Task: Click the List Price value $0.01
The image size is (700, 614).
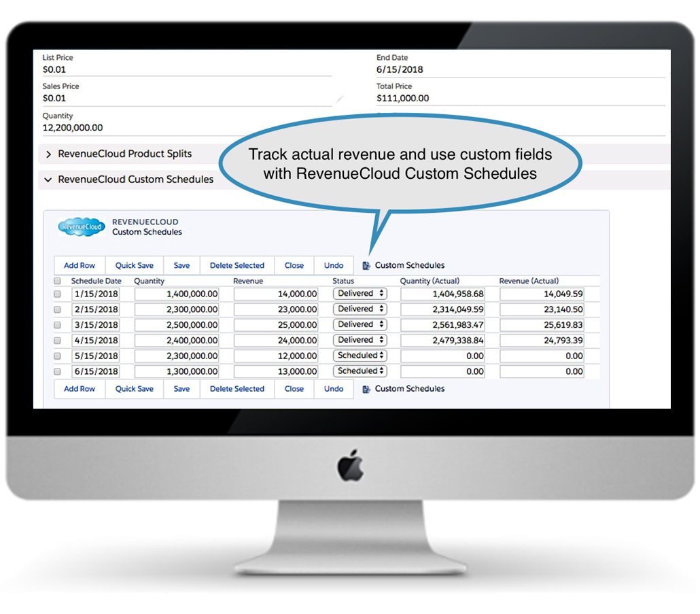Action: pyautogui.click(x=54, y=69)
